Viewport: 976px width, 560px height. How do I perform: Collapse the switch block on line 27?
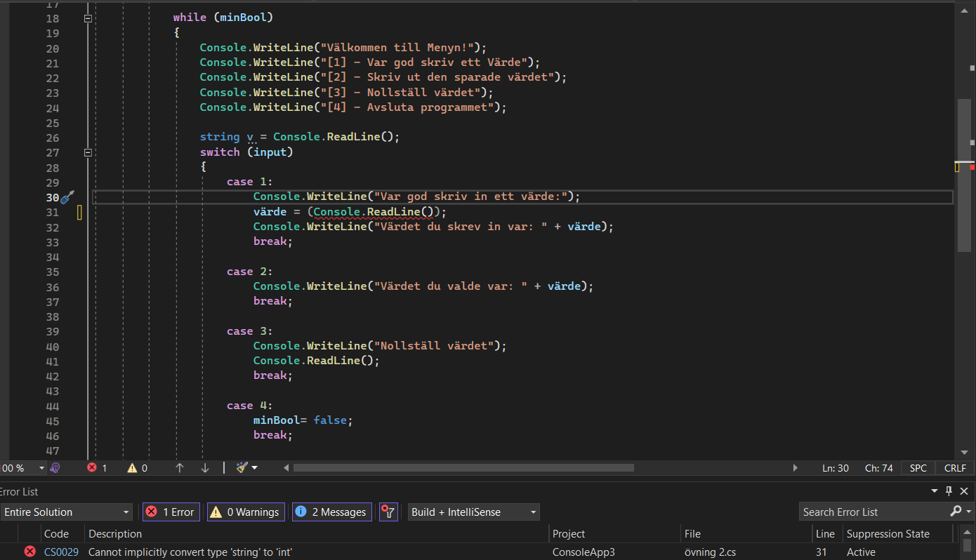[x=88, y=153]
